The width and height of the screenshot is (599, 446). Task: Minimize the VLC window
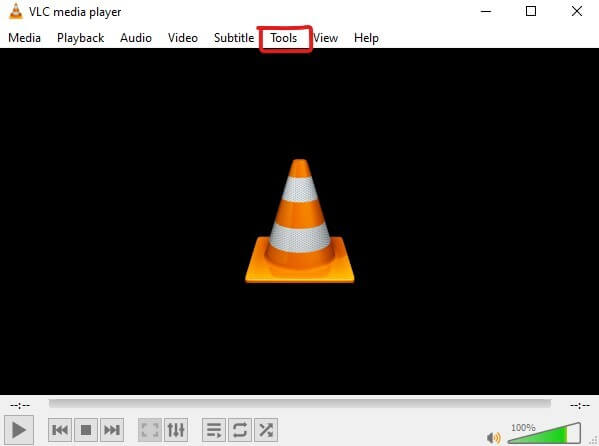(486, 11)
